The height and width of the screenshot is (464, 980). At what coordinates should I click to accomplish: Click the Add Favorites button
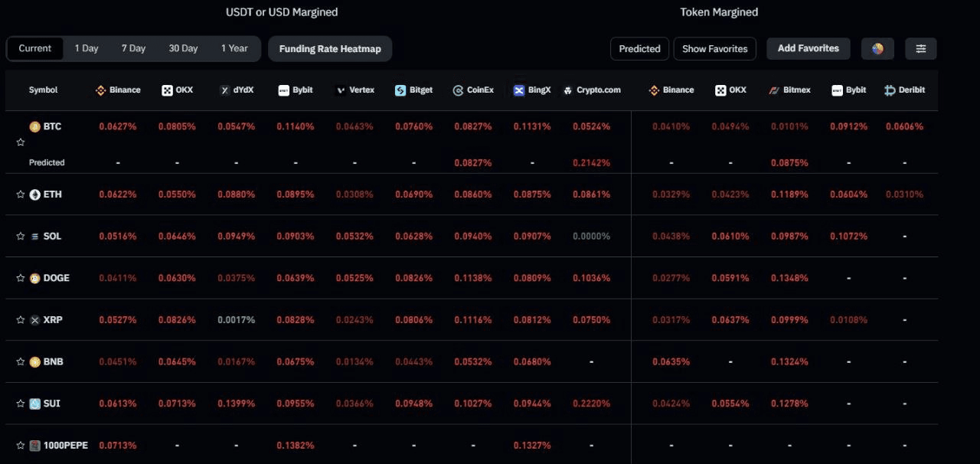[808, 48]
